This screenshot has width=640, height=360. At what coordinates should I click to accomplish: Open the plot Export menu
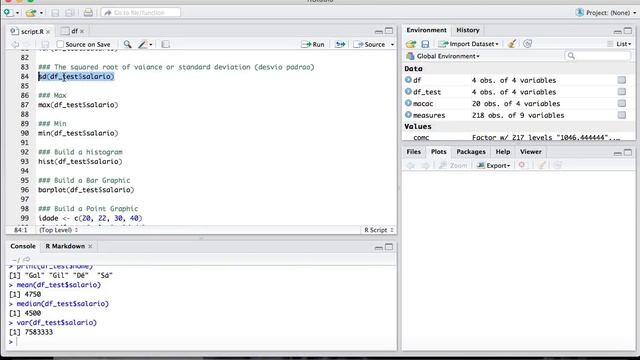click(494, 165)
